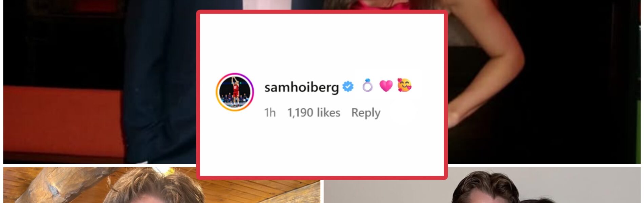Click the dark navy suit in top photo
Screen dimensions: 644x203
click(159, 81)
